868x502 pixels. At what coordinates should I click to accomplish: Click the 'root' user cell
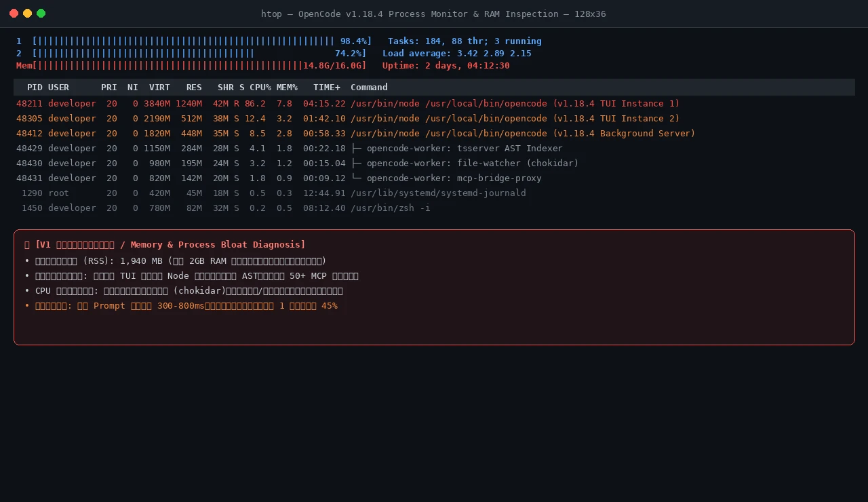point(58,193)
